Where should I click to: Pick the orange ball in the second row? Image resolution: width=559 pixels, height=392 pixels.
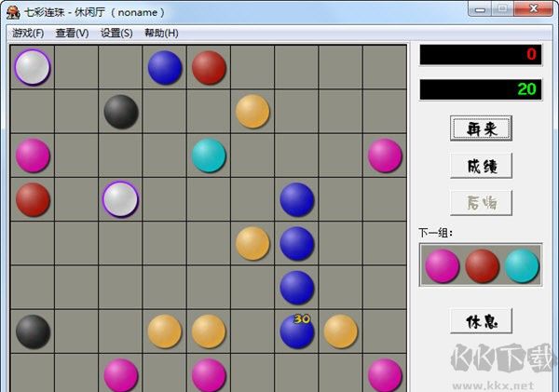tap(252, 111)
